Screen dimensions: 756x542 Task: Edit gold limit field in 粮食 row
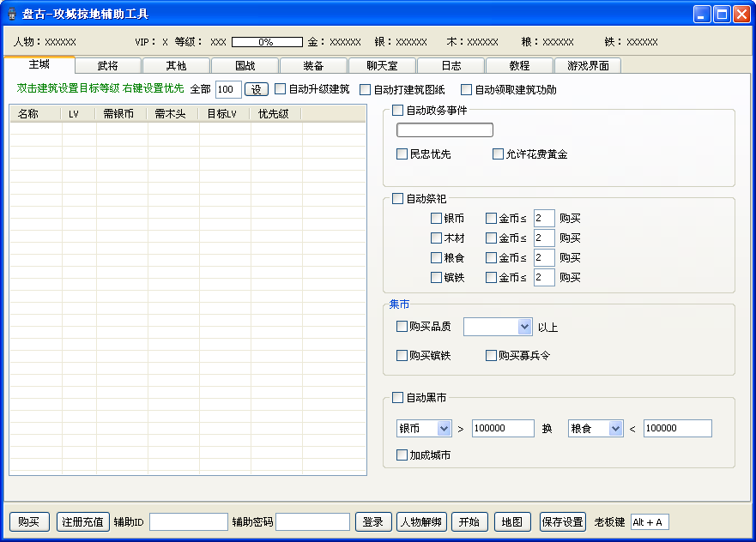click(544, 258)
